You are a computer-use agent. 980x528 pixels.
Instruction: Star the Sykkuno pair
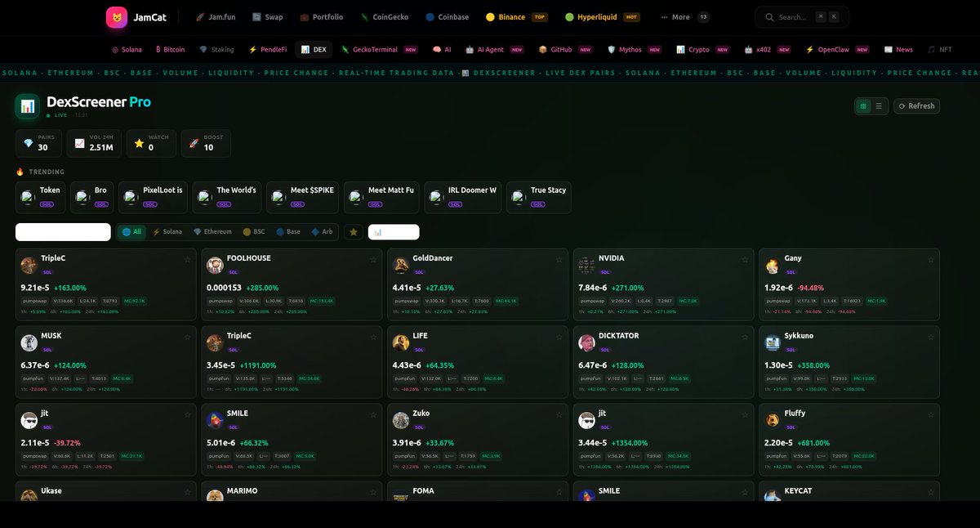[931, 337]
